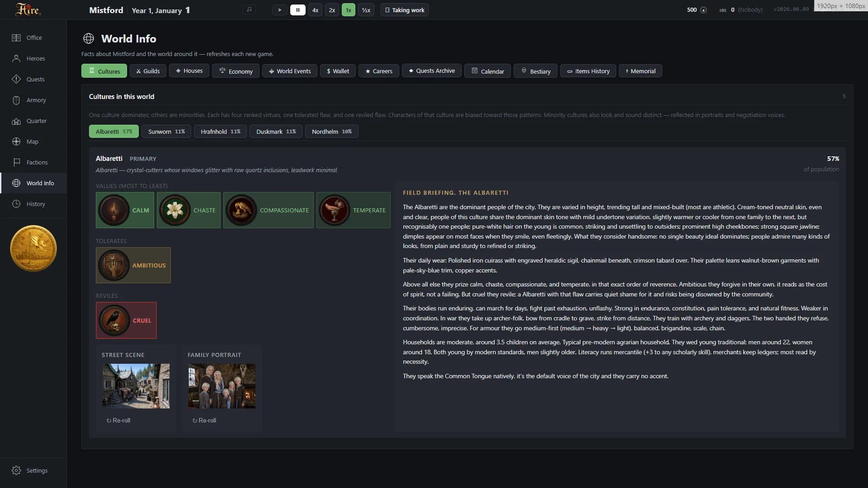Viewport: 868px width, 488px height.
Task: Click the crown reputation icon next to 0
Action: [x=723, y=10]
